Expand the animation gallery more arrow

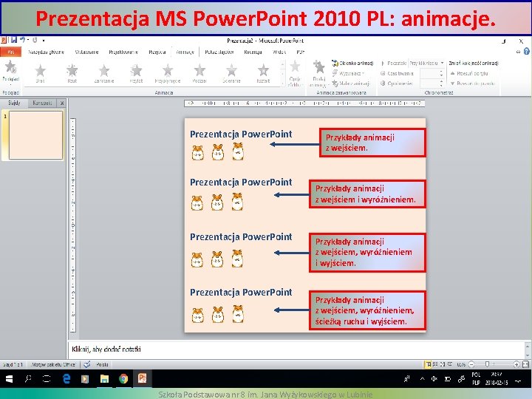282,83
